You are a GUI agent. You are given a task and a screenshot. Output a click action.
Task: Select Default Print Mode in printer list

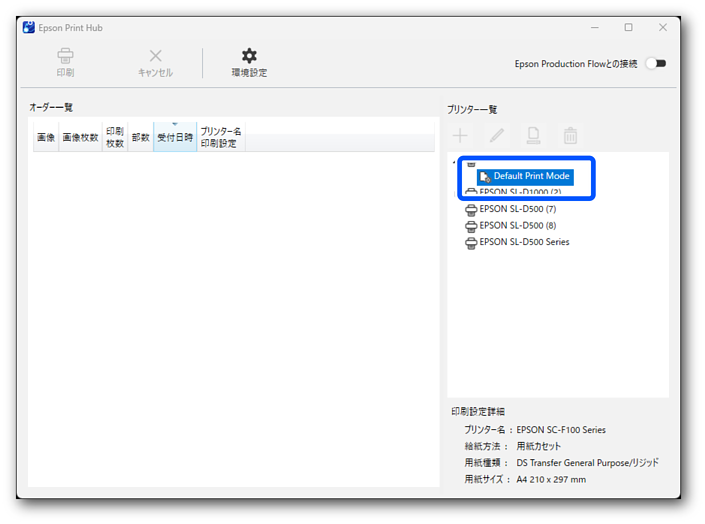coord(531,176)
